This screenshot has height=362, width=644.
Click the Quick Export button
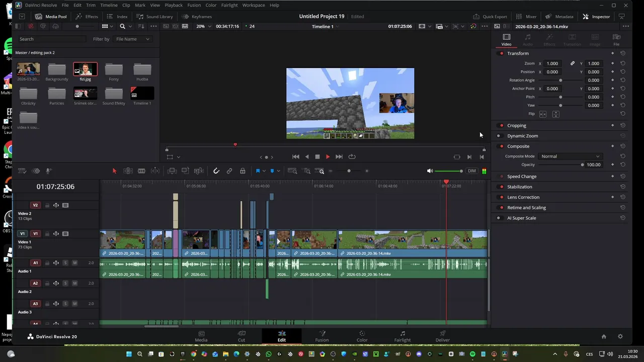[490, 17]
